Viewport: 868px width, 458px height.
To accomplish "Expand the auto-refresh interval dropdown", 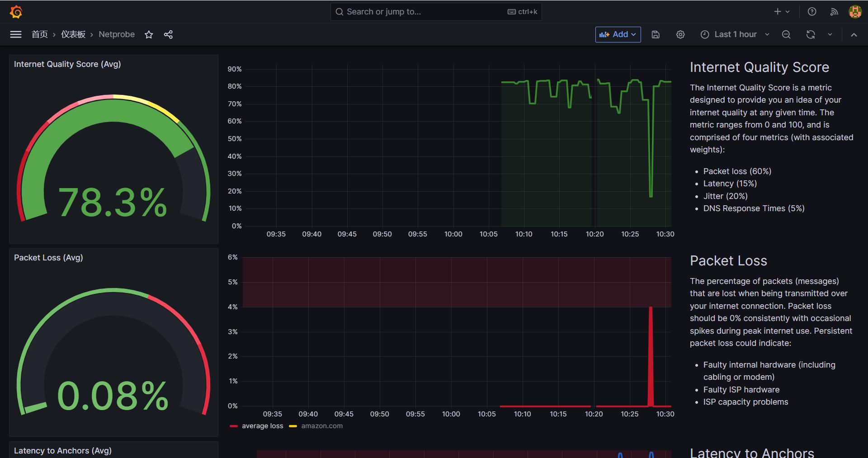I will click(x=830, y=34).
